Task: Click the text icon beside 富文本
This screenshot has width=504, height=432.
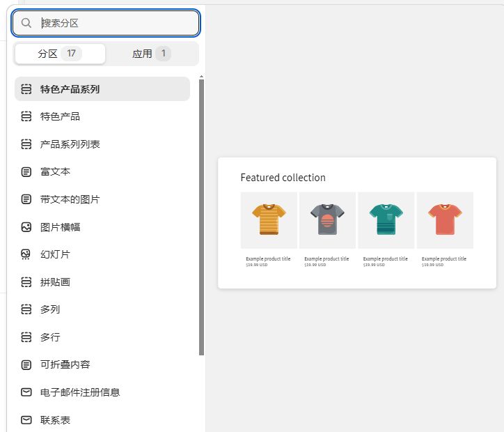Action: click(x=26, y=172)
